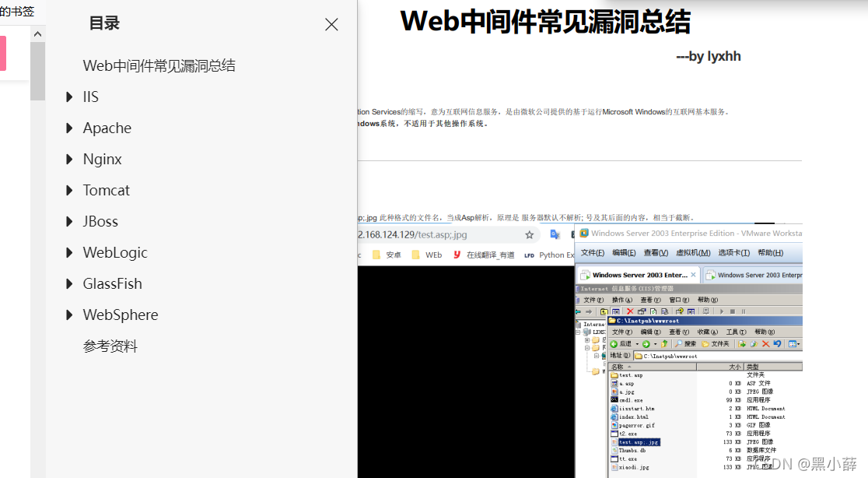Sort files by the 大小 column

pos(719,367)
